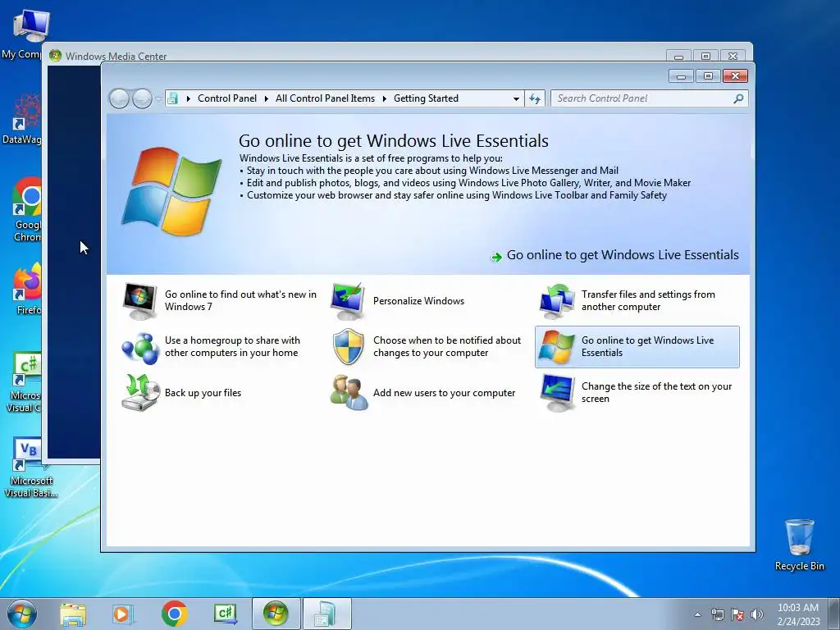Open 'Transfer files and settings from another computer' text
The height and width of the screenshot is (630, 840).
coord(648,300)
